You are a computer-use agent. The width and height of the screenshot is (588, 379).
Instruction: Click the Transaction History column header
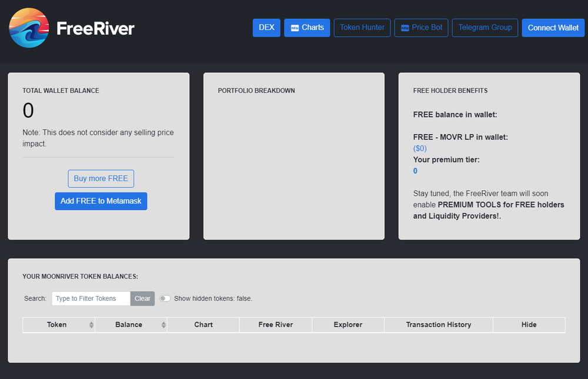(439, 325)
